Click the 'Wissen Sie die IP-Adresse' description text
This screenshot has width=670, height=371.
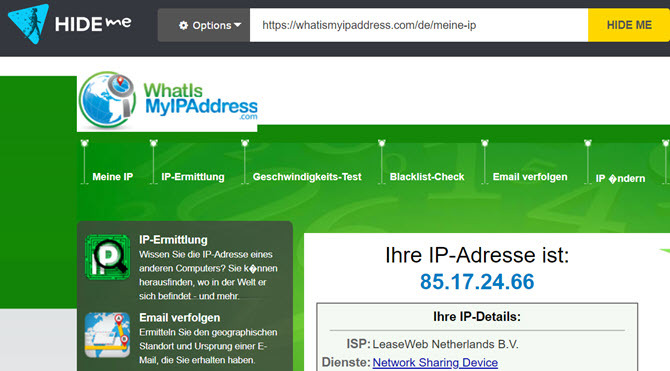click(209, 275)
